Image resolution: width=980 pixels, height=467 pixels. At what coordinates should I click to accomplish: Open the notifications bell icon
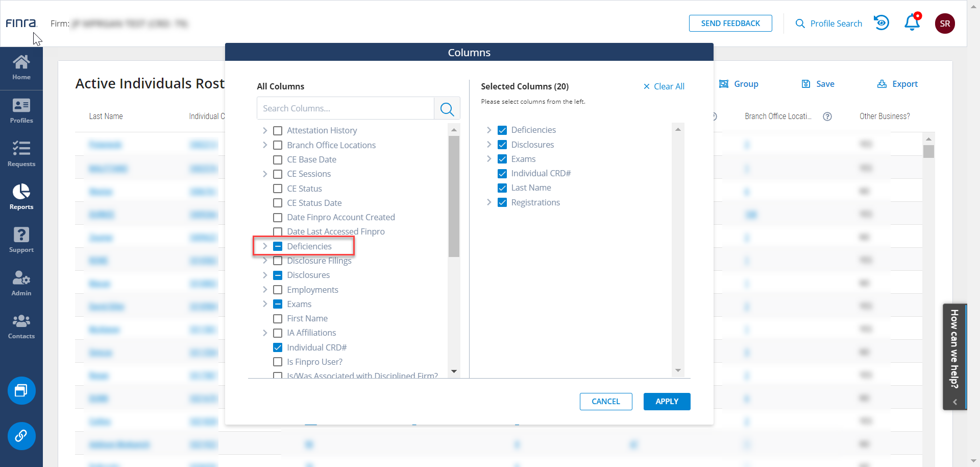coord(912,23)
